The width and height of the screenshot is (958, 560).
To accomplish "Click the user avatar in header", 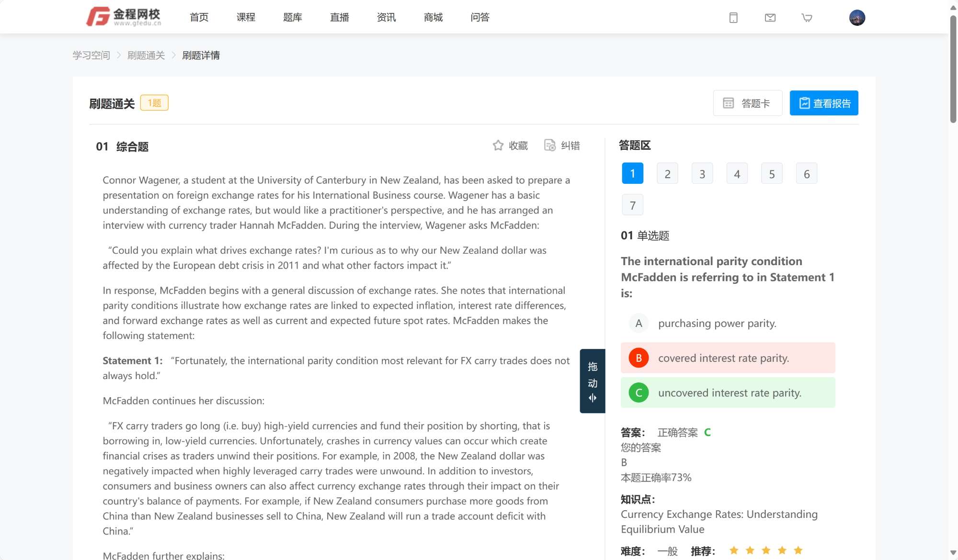I will pyautogui.click(x=856, y=18).
